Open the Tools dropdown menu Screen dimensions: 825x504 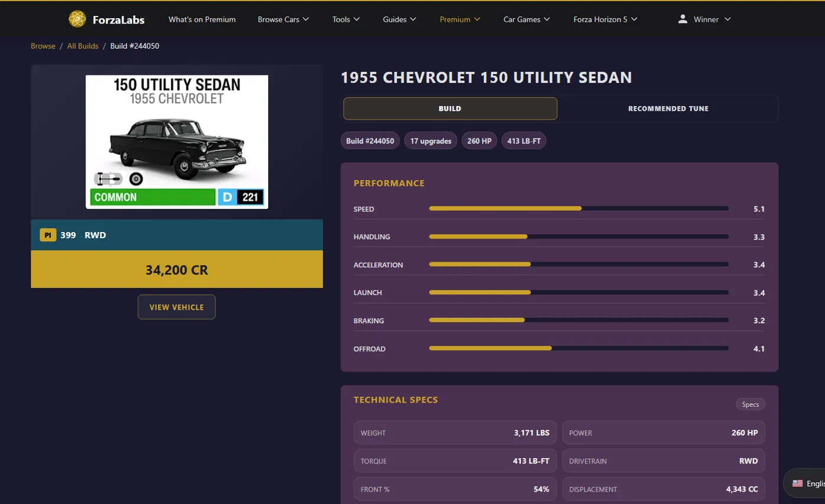(x=346, y=19)
